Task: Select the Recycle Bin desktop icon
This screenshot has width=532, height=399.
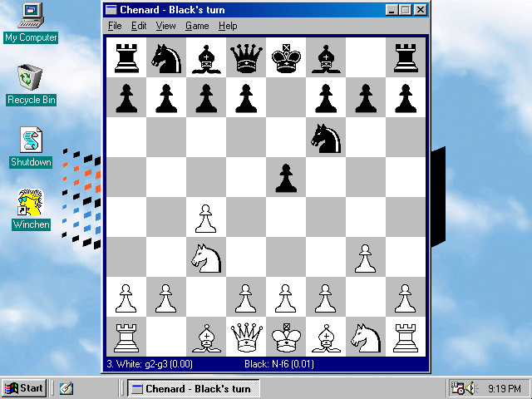Action: pyautogui.click(x=31, y=85)
